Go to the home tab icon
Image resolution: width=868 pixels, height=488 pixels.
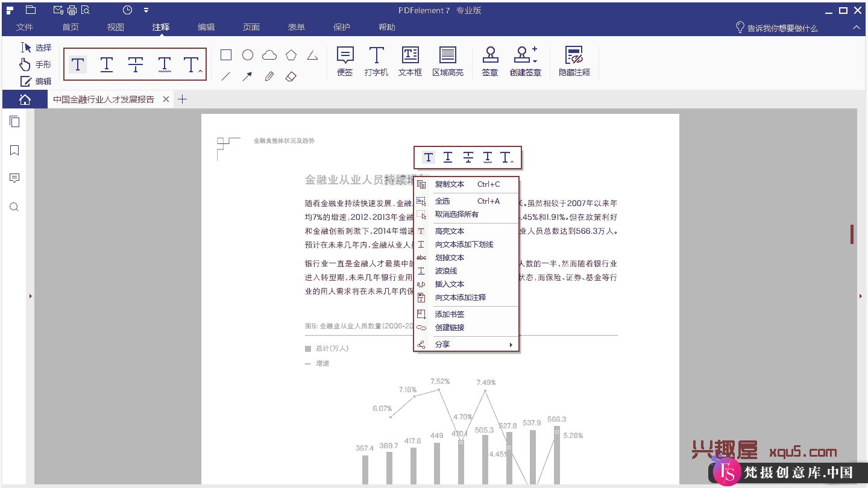point(25,99)
